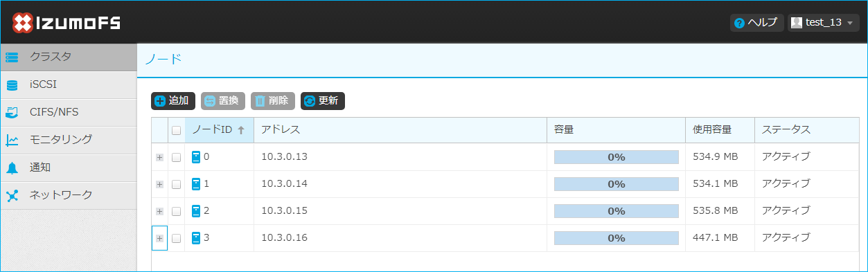This screenshot has width=868, height=272.
Task: Click the node 0 server icon
Action: pos(196,157)
